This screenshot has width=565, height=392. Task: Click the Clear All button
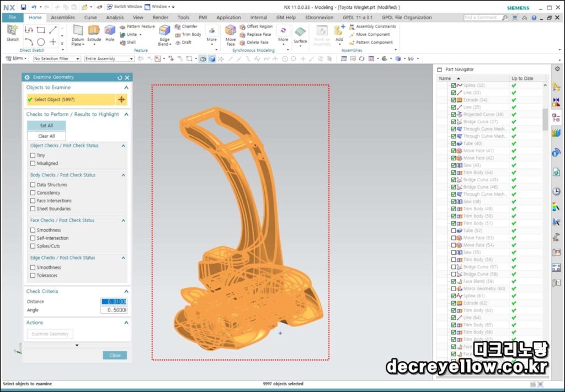46,136
